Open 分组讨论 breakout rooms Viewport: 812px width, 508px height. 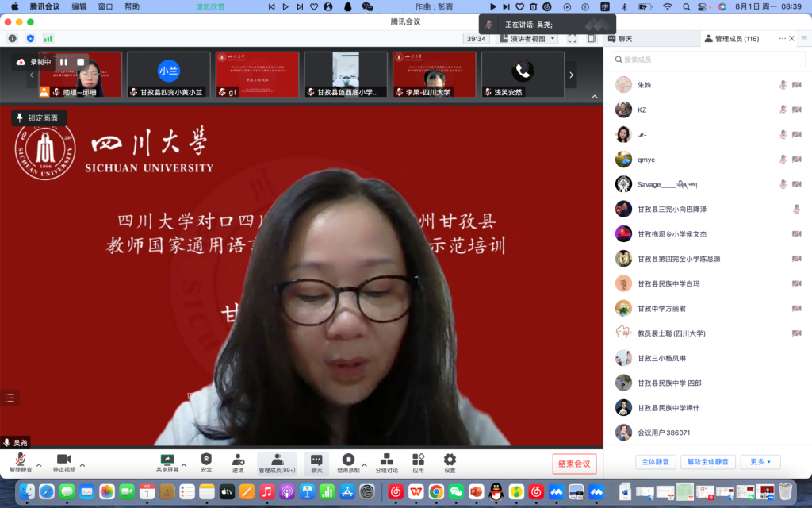click(387, 460)
